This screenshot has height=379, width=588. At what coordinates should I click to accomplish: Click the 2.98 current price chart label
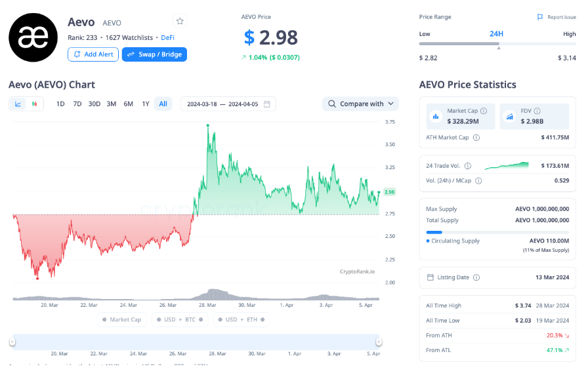(390, 192)
